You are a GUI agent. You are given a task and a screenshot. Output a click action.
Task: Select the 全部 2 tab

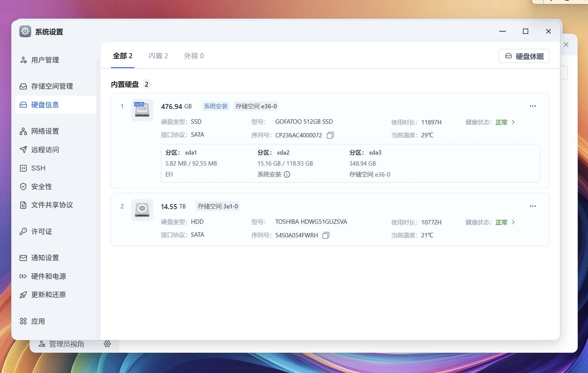pyautogui.click(x=123, y=56)
